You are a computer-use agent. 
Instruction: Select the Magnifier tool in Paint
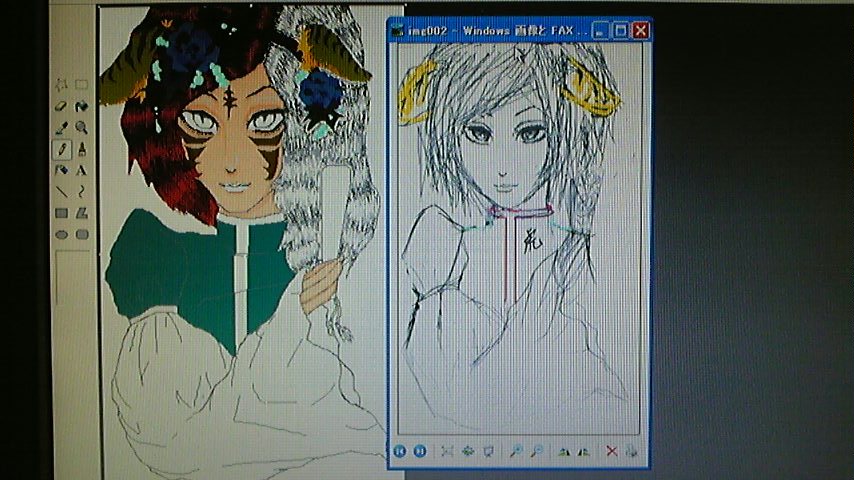pos(82,127)
